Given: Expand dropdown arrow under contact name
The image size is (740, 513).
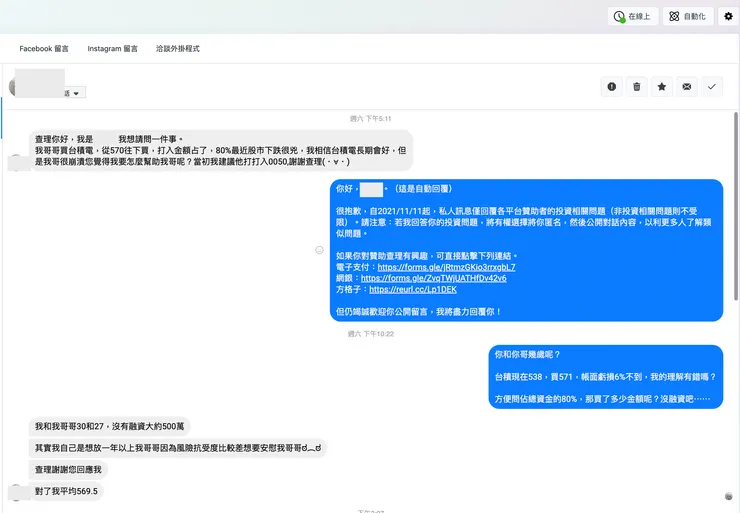Looking at the screenshot, I should (x=76, y=93).
